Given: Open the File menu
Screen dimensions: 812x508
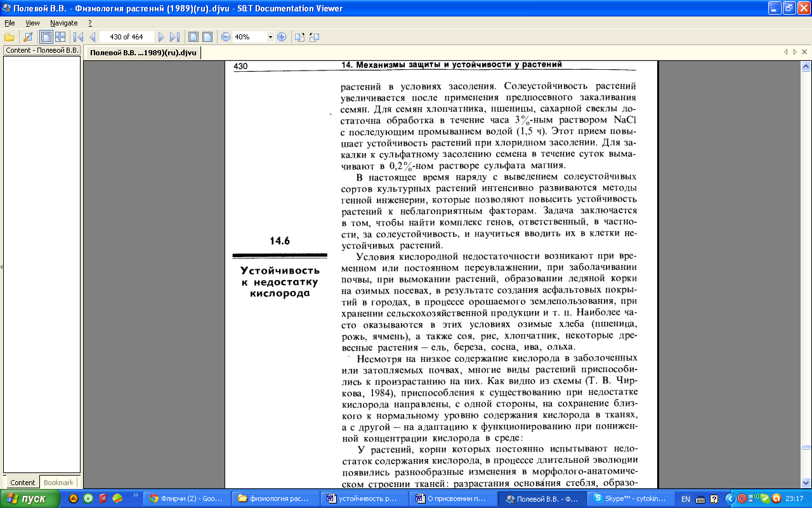Looking at the screenshot, I should pos(10,23).
